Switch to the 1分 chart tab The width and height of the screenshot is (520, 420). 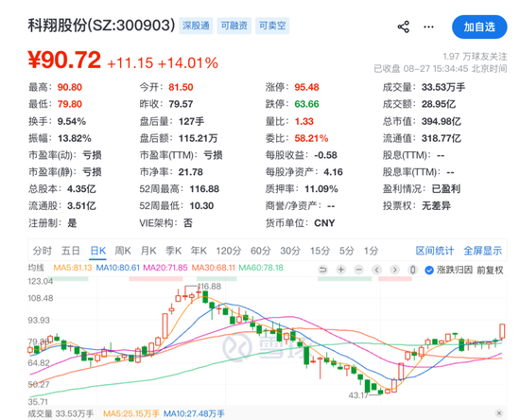coord(371,251)
